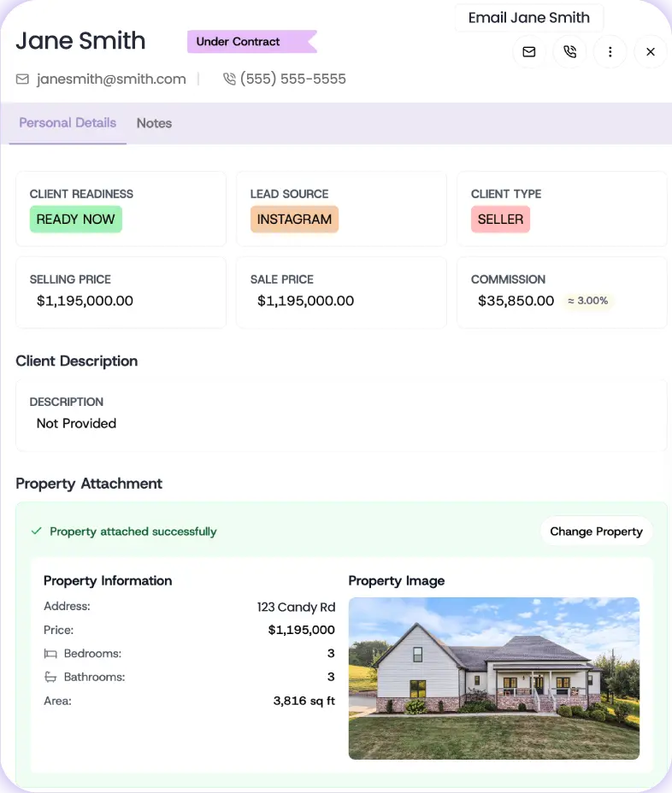
Task: Click the INSTAGRAM lead source tag
Action: click(x=294, y=220)
